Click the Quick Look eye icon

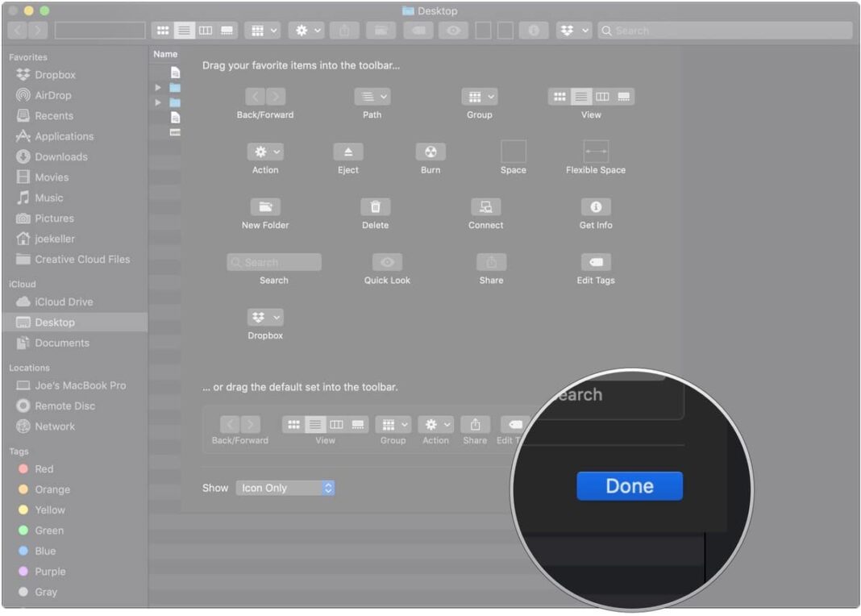(x=387, y=262)
